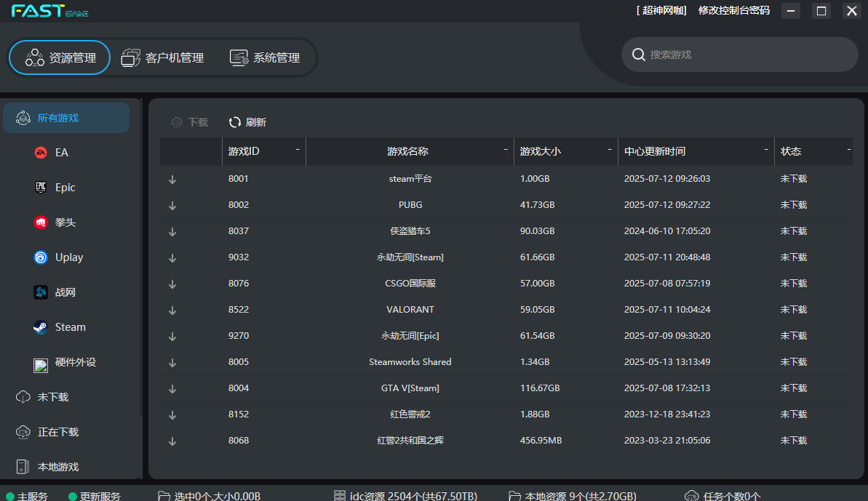Click download arrow beside 永劫无间[Epic]
868x501 pixels.
tap(172, 336)
